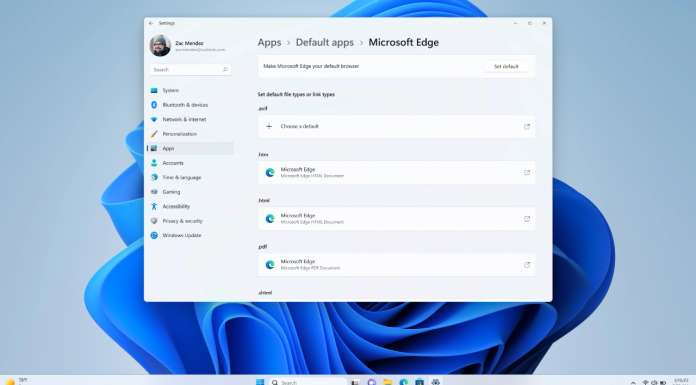Go back using the Settings back arrow
Image resolution: width=696 pixels, height=385 pixels.
click(151, 23)
